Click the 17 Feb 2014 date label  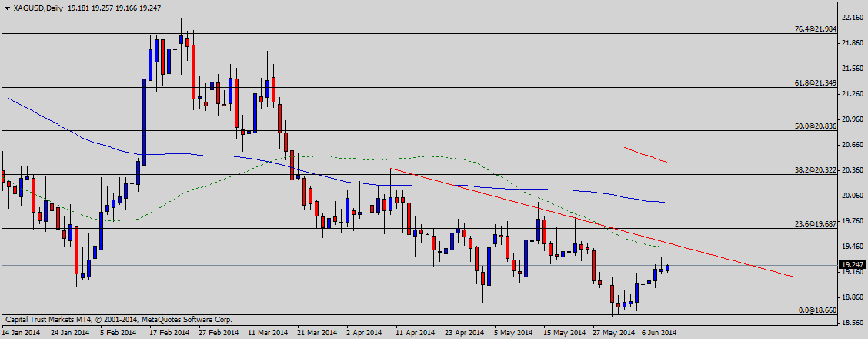[168, 333]
